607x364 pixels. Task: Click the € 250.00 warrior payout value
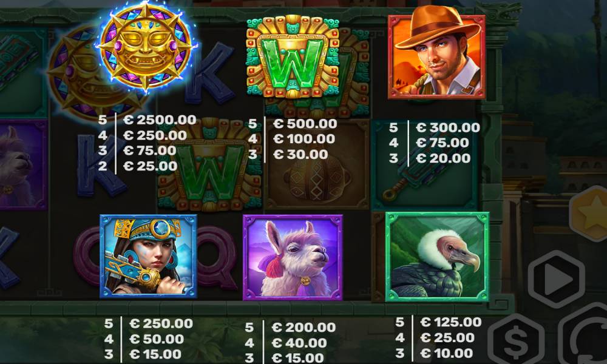point(161,323)
